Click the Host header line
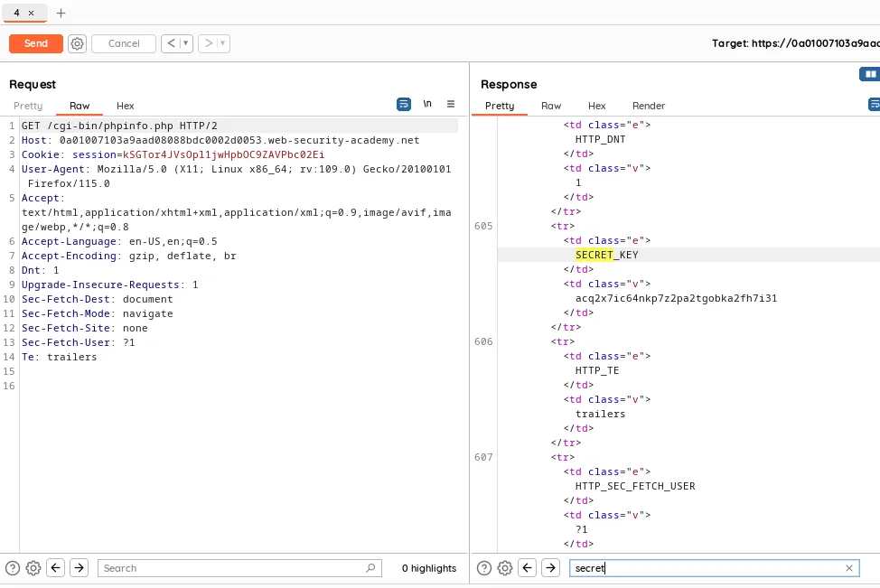Viewport: 880px width, 588px height. pos(220,140)
